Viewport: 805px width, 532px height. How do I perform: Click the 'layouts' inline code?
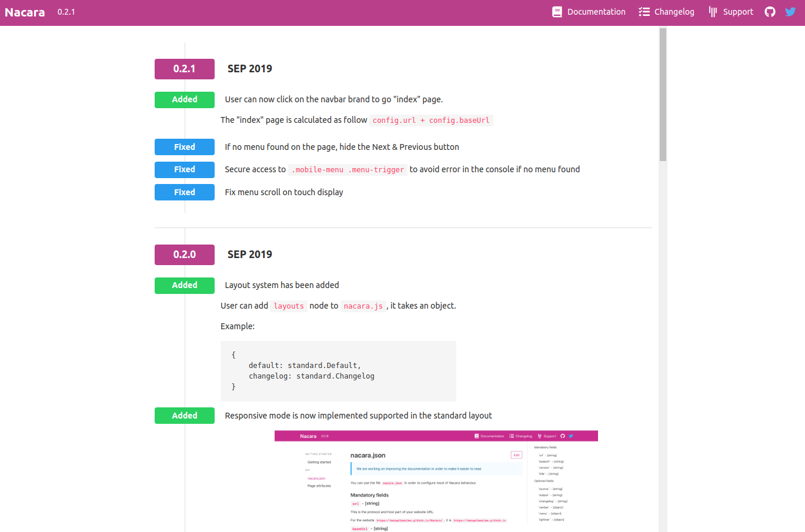[x=289, y=306]
